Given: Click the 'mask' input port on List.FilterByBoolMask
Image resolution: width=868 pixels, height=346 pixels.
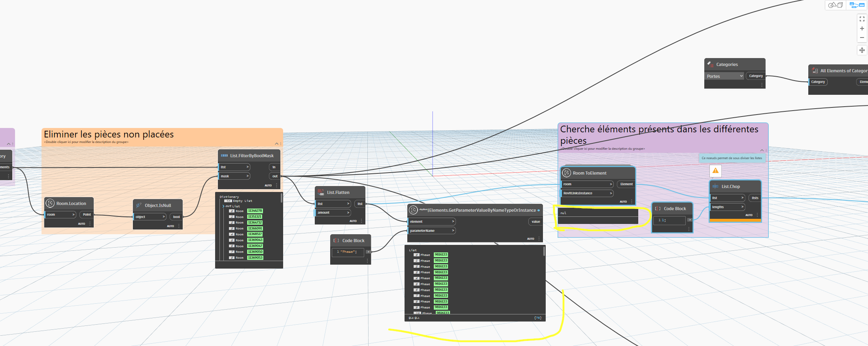Looking at the screenshot, I should (234, 176).
